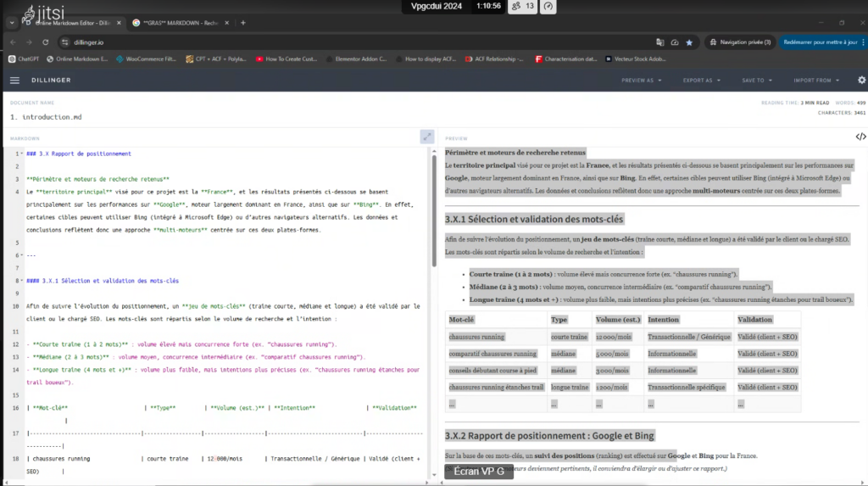Toggle fullscreen Markdown editor expand icon
868x486 pixels.
pos(426,137)
